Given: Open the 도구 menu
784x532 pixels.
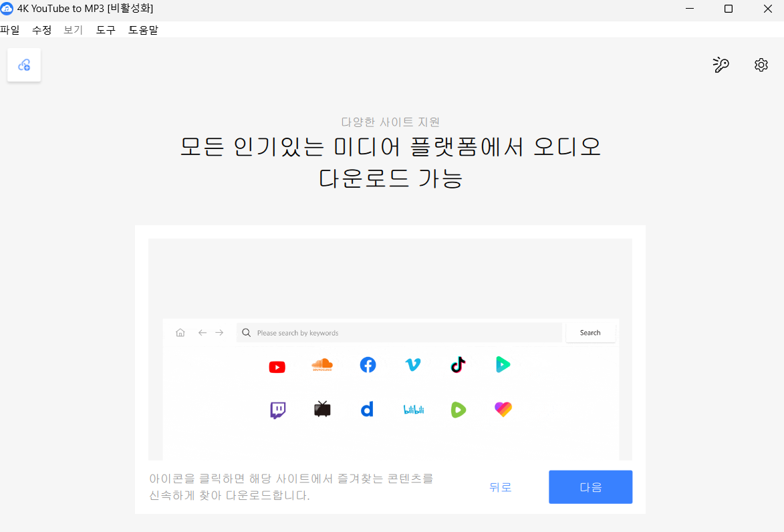Looking at the screenshot, I should click(106, 30).
